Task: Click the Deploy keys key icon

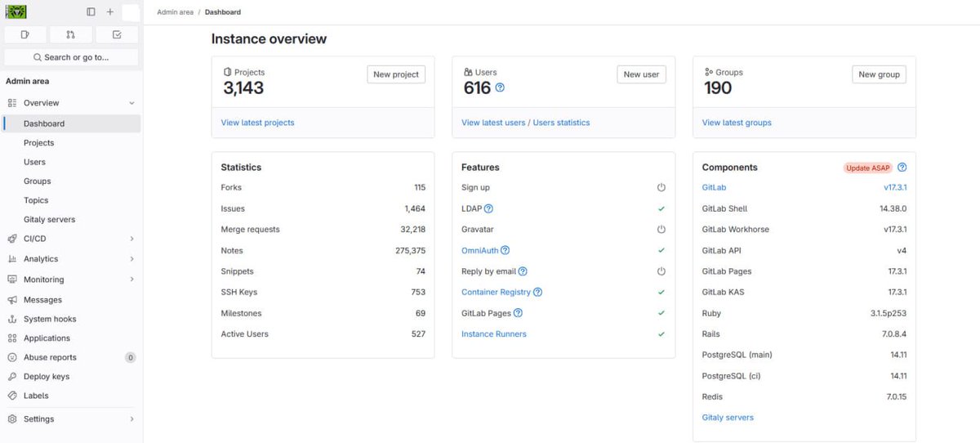Action: pos(12,377)
